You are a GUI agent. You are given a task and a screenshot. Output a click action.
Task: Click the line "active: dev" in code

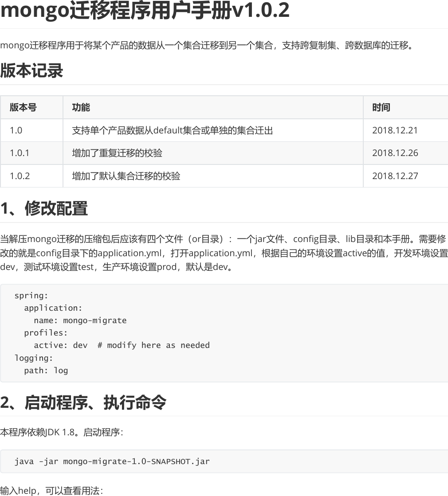[x=58, y=345]
